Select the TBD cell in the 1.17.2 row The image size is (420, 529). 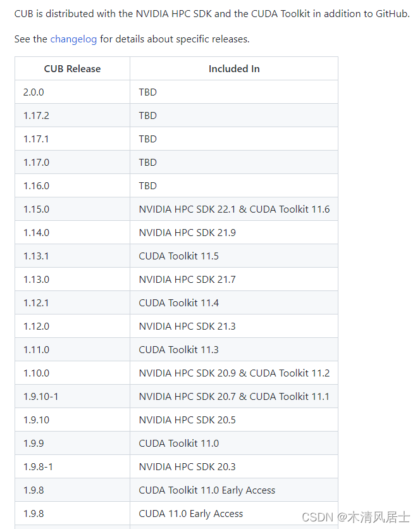coord(234,115)
